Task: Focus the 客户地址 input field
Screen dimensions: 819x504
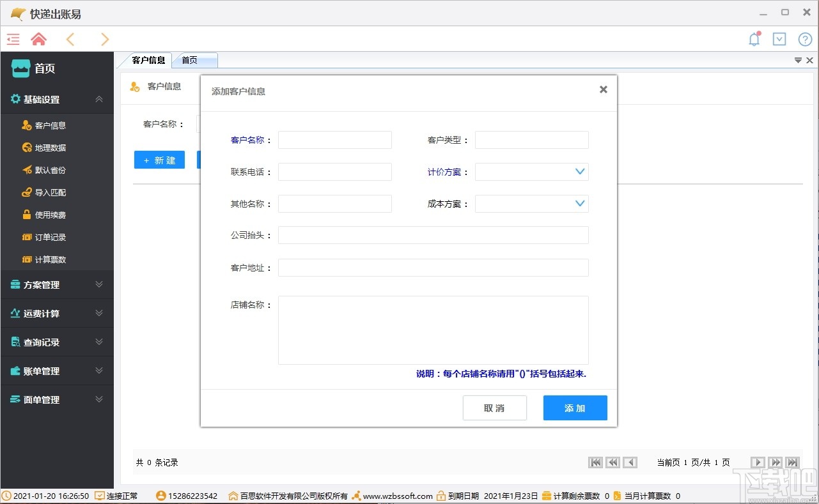Action: pos(433,268)
